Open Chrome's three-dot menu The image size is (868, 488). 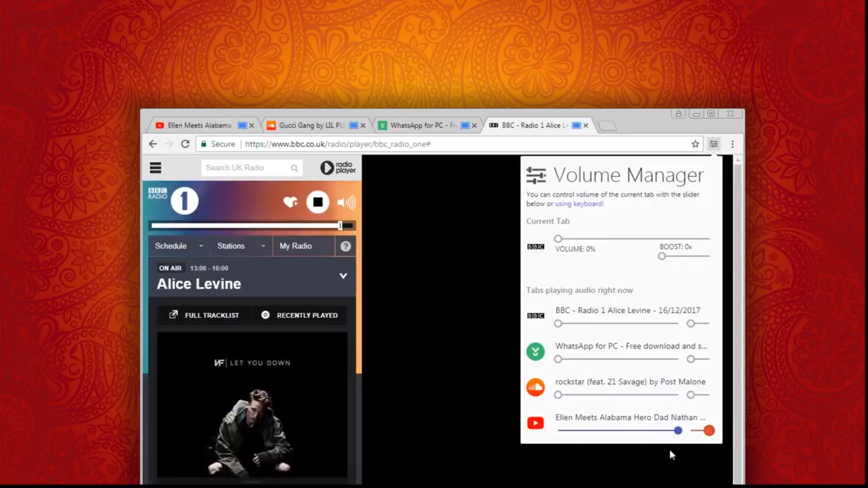click(x=732, y=144)
